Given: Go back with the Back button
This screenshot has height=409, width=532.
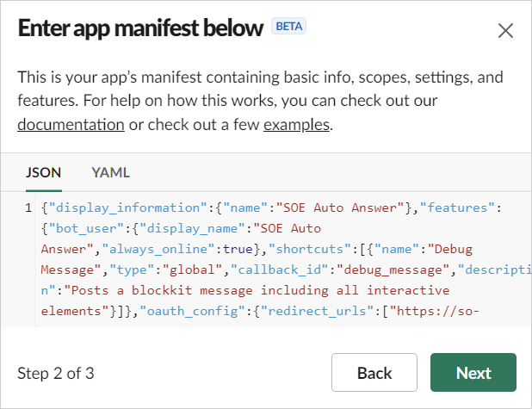Looking at the screenshot, I should [374, 373].
